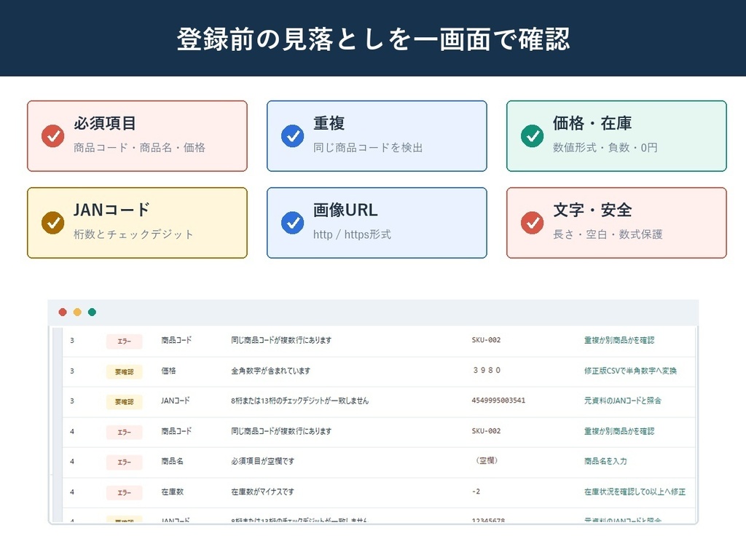Viewport: 746px width, 560px height.
Task: Click 要確認 badge in the 4549995003541 row
Action: click(x=124, y=402)
